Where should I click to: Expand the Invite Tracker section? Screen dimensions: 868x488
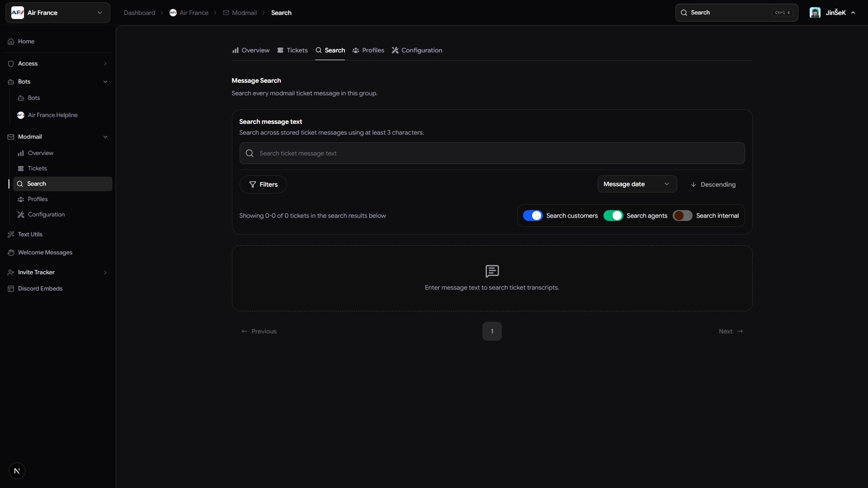58,272
